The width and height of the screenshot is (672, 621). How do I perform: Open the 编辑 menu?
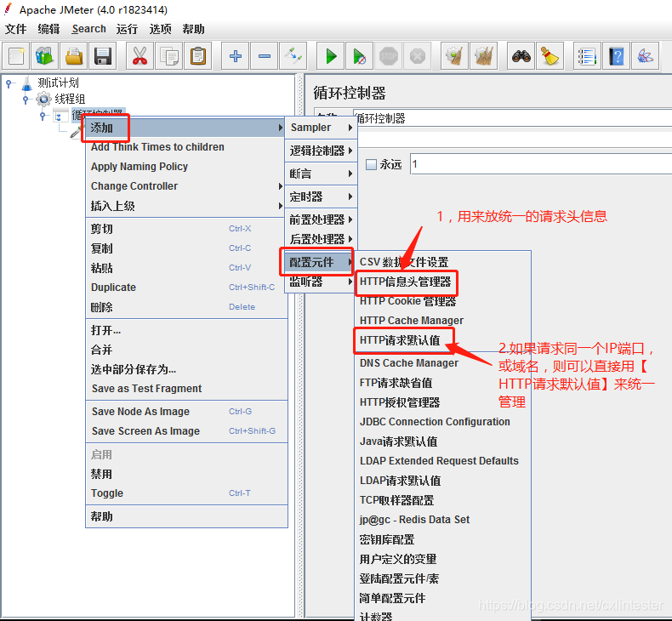pyautogui.click(x=48, y=29)
